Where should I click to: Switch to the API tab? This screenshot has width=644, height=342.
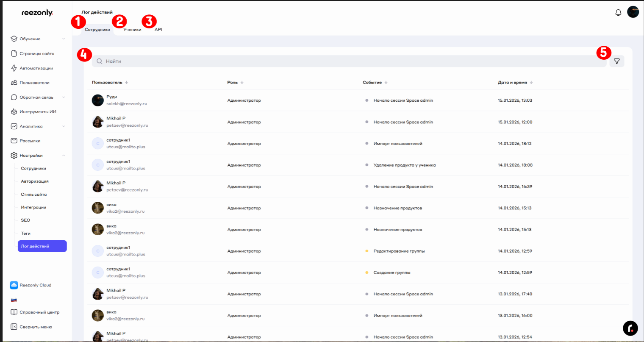[x=158, y=30]
